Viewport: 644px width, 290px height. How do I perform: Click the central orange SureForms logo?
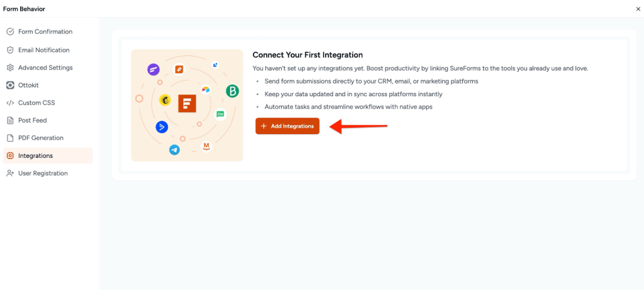(187, 104)
